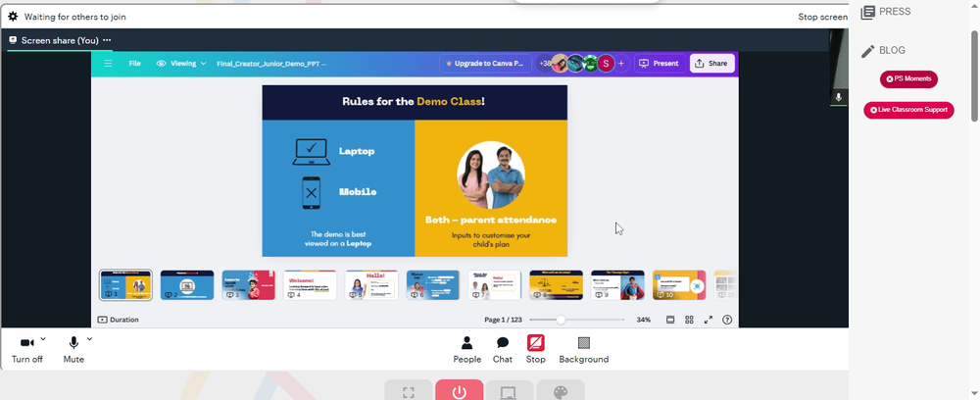
Task: Select slide thumbnail 4 Welcome
Action: [x=310, y=285]
